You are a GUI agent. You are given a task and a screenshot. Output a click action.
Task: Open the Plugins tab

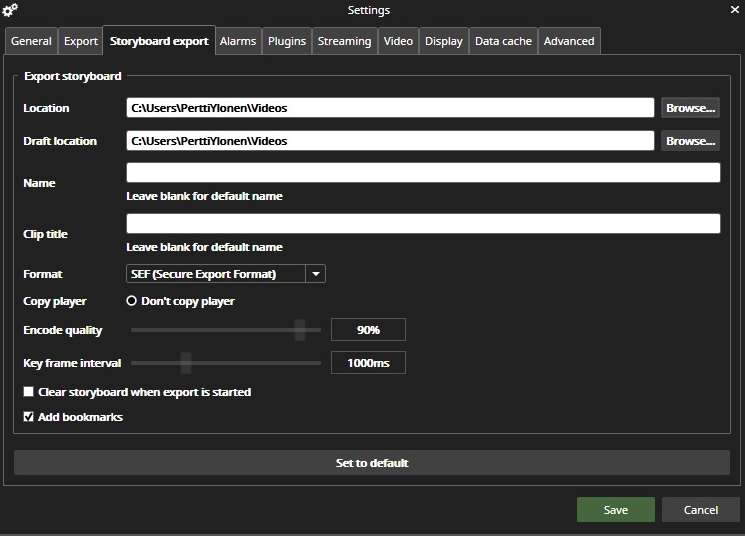(x=287, y=41)
